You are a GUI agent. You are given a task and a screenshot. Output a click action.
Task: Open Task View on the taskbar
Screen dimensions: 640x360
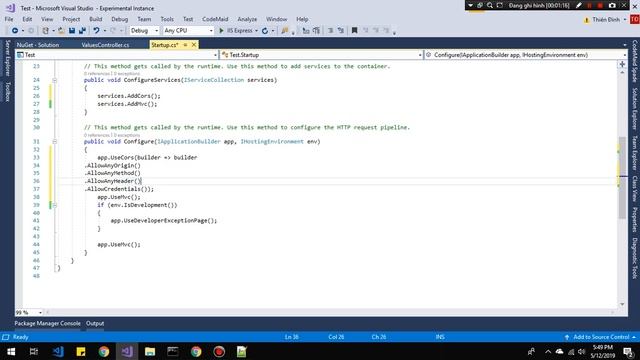[34, 351]
